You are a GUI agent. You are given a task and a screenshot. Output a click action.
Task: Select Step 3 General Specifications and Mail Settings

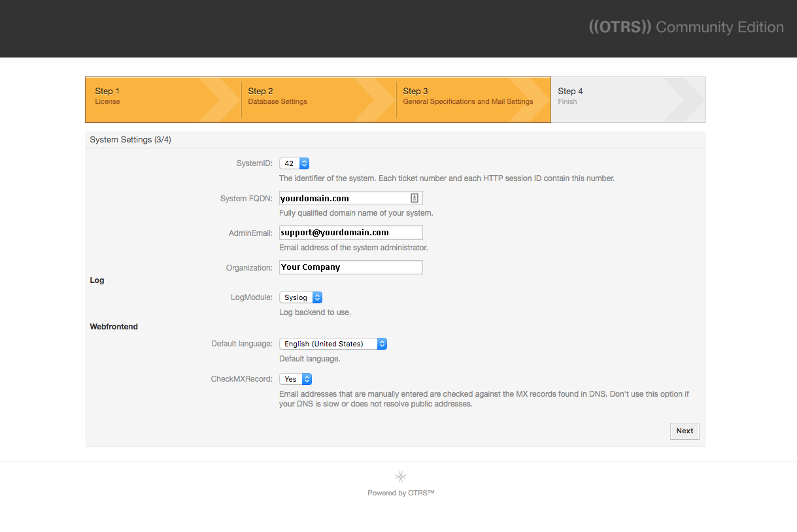[x=473, y=99]
